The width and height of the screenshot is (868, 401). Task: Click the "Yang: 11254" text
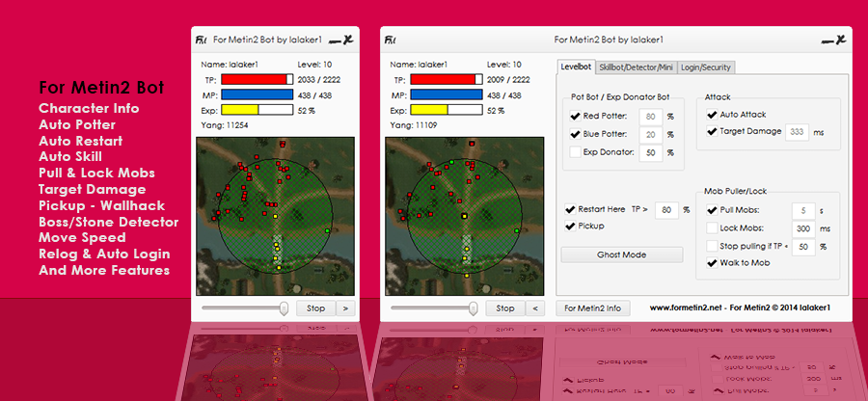pos(224,125)
